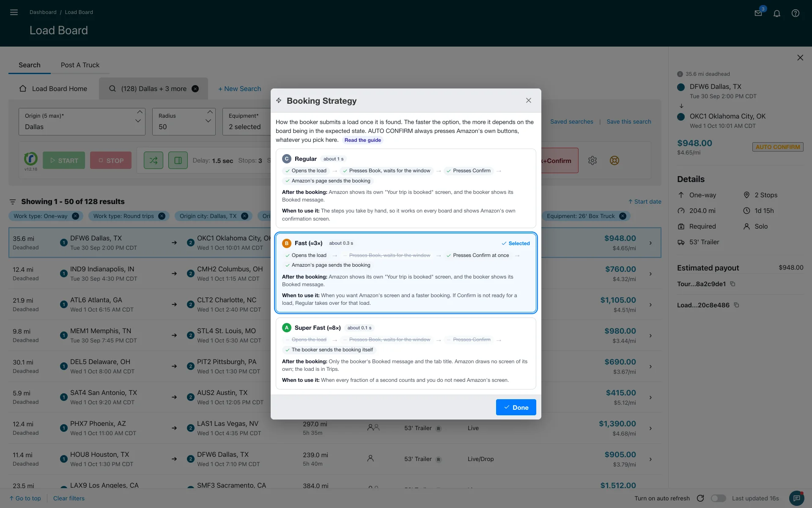Sort results by Start date

click(645, 202)
